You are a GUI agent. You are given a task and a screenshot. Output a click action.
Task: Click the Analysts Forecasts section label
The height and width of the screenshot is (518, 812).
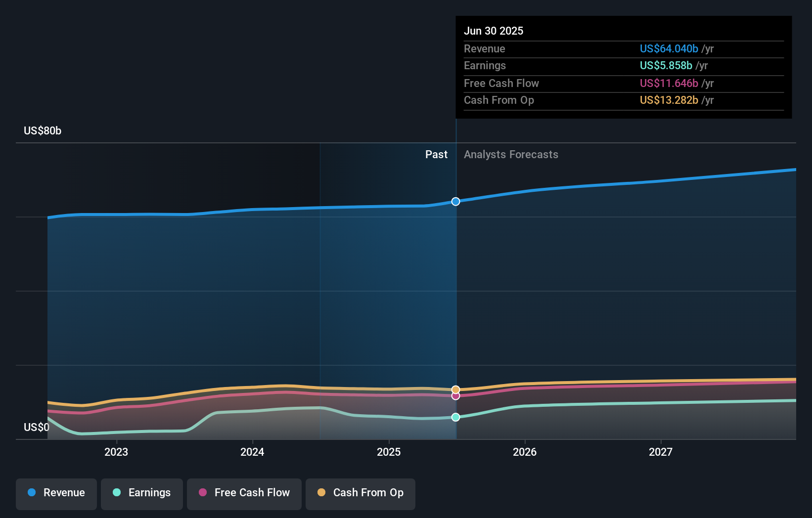(511, 155)
